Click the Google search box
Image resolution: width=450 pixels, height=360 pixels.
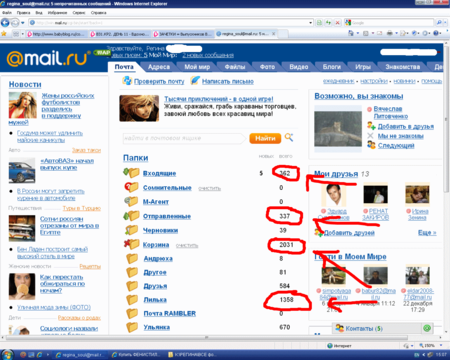tap(393, 23)
